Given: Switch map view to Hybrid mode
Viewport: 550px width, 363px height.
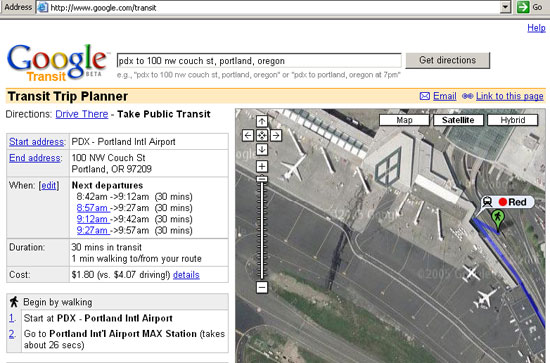Looking at the screenshot, I should tap(512, 120).
